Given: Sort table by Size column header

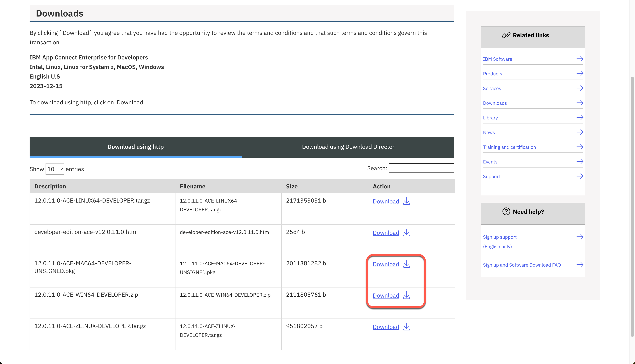Looking at the screenshot, I should click(292, 186).
